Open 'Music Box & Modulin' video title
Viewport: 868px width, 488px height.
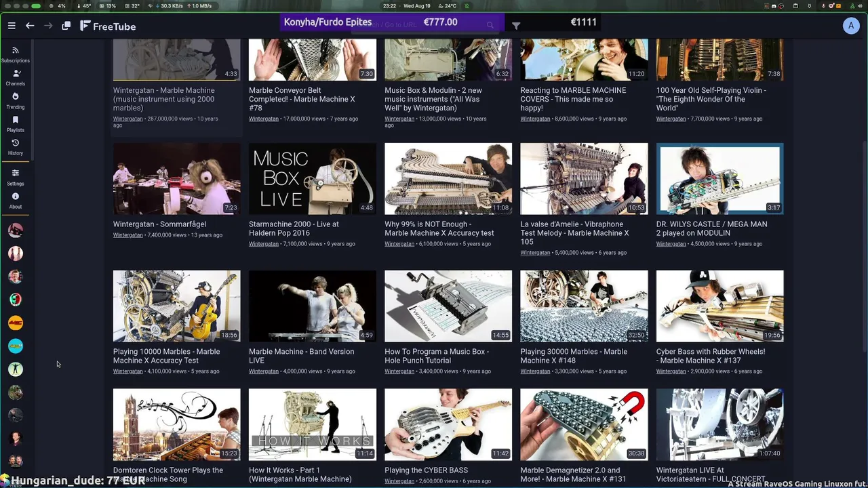coord(433,99)
